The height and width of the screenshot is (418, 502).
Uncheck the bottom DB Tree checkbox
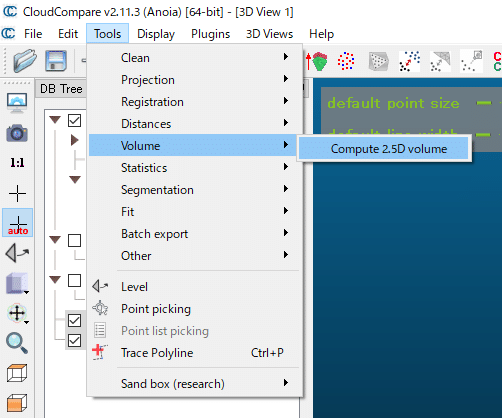(74, 340)
